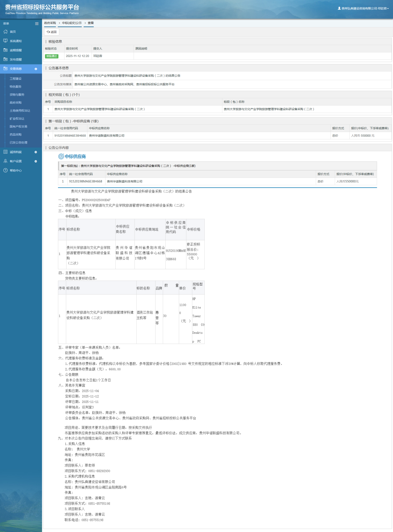
Task: Click 政府采购 in the breadcrumb
Action: 50,23
